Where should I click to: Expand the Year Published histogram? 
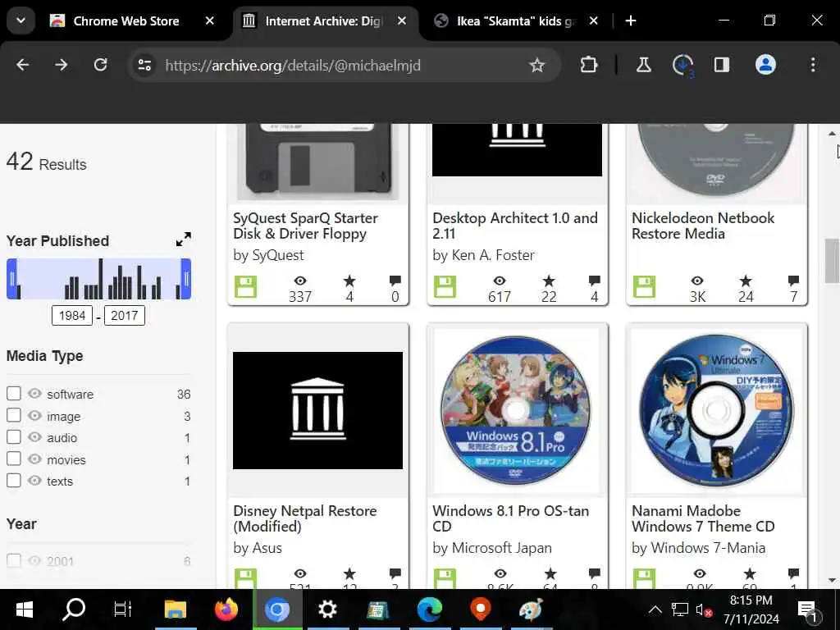[x=183, y=240]
